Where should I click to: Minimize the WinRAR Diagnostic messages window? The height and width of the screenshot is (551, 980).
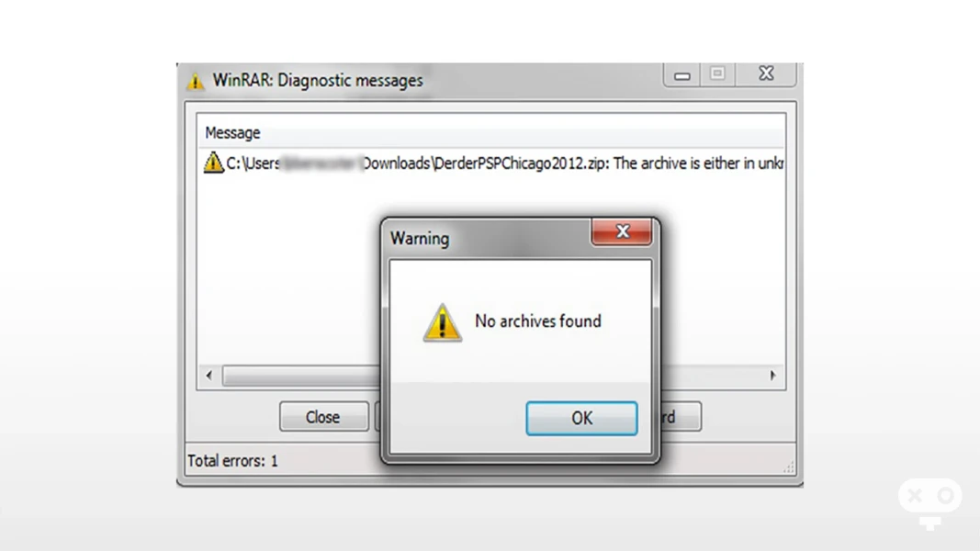pyautogui.click(x=681, y=75)
